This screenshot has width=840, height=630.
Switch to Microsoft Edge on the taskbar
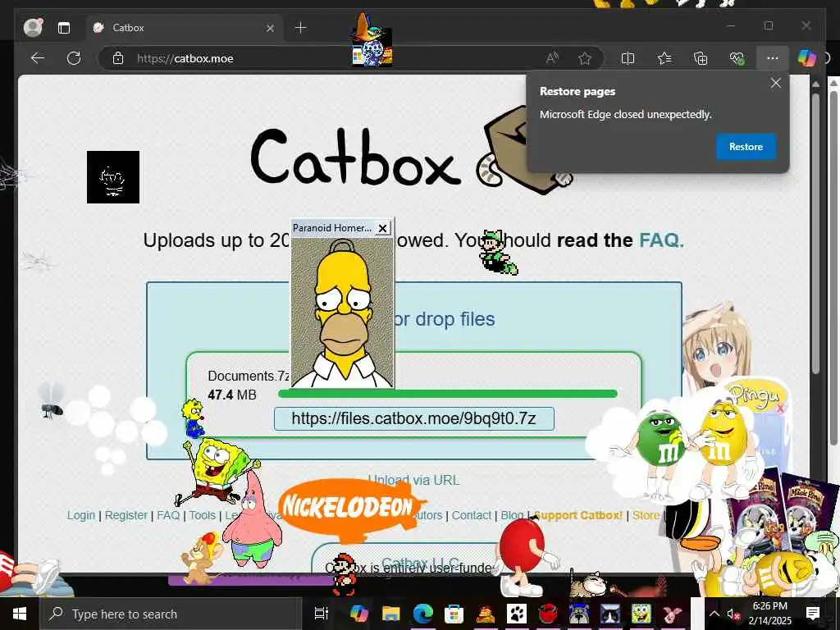(422, 614)
